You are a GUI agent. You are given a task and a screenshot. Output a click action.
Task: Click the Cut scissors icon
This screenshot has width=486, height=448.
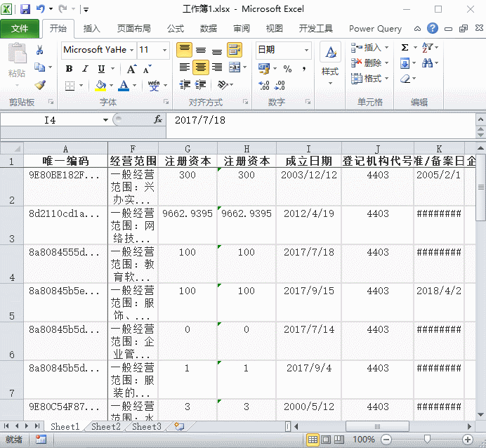39,50
